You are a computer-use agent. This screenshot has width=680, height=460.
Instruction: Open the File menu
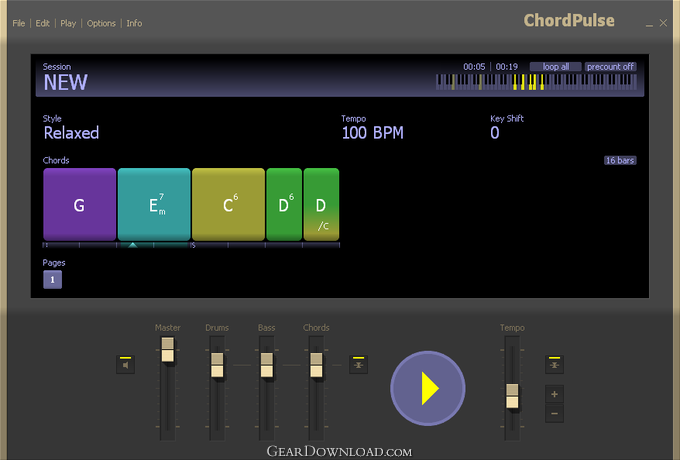coord(19,23)
